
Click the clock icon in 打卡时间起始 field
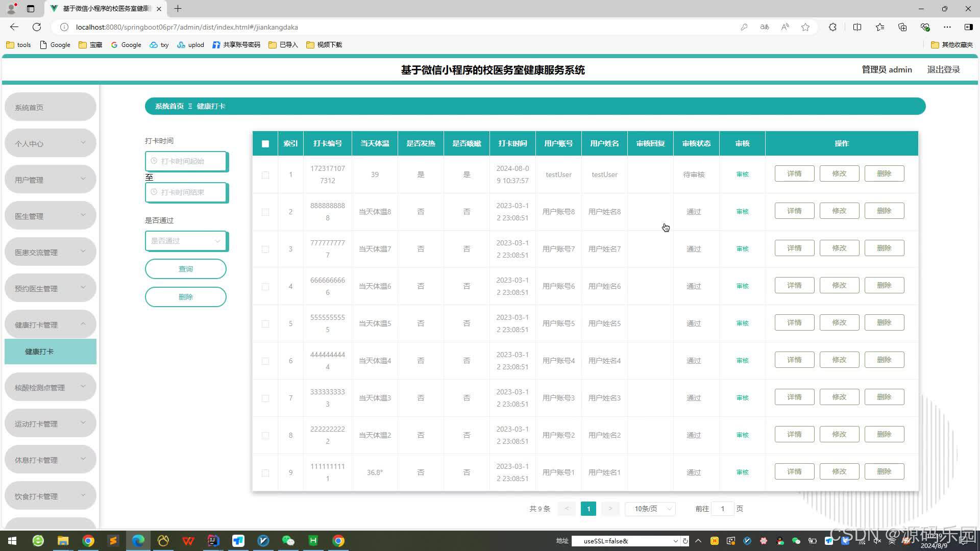coord(155,161)
